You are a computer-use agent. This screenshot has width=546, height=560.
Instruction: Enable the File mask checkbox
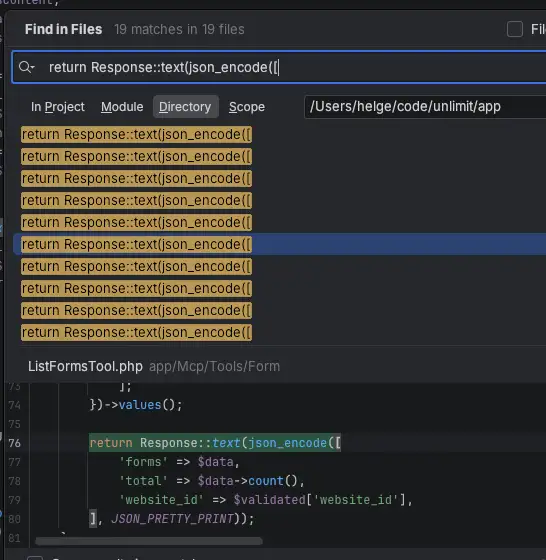pos(515,29)
